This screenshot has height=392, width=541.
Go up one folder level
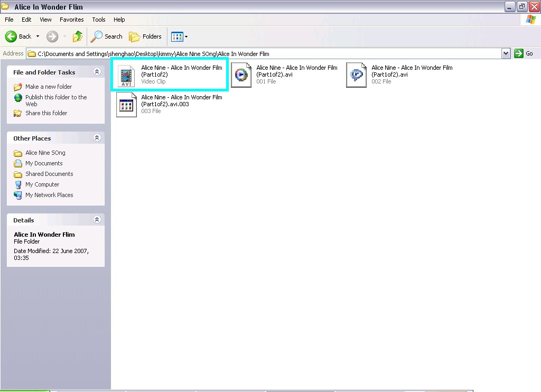click(78, 36)
